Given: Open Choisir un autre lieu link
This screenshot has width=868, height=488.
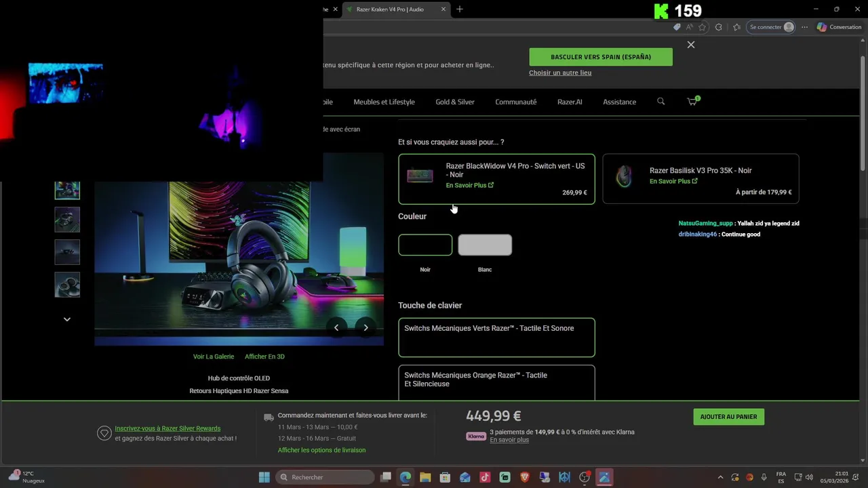Looking at the screenshot, I should (560, 73).
